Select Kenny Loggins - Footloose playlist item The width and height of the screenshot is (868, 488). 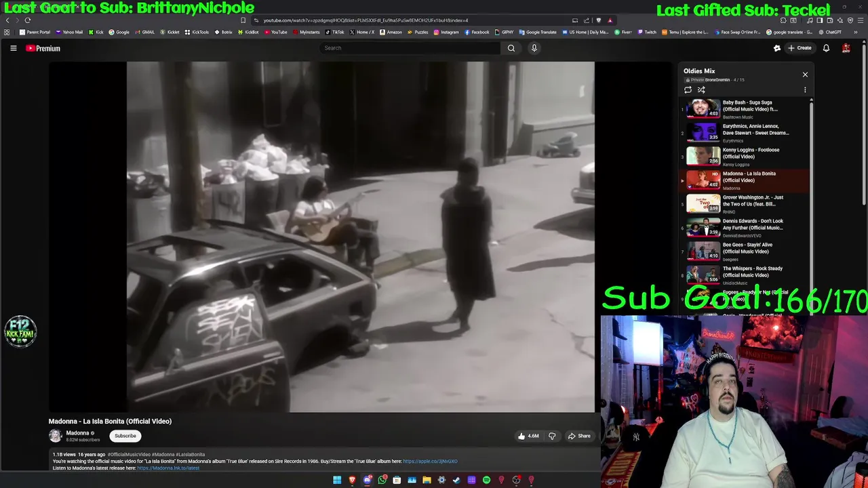click(x=745, y=157)
